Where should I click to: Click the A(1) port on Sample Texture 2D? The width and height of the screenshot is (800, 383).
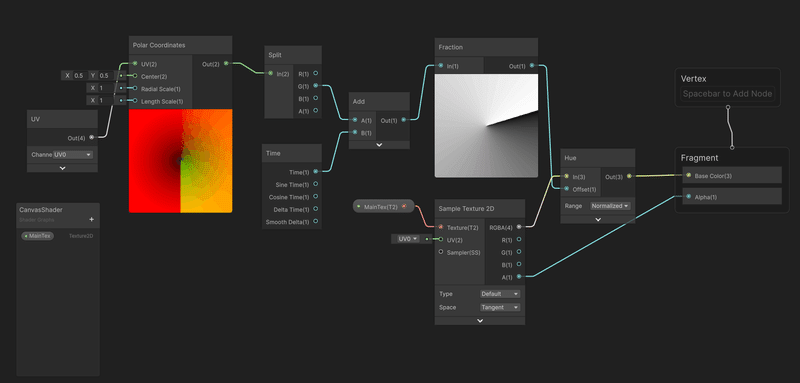519,276
